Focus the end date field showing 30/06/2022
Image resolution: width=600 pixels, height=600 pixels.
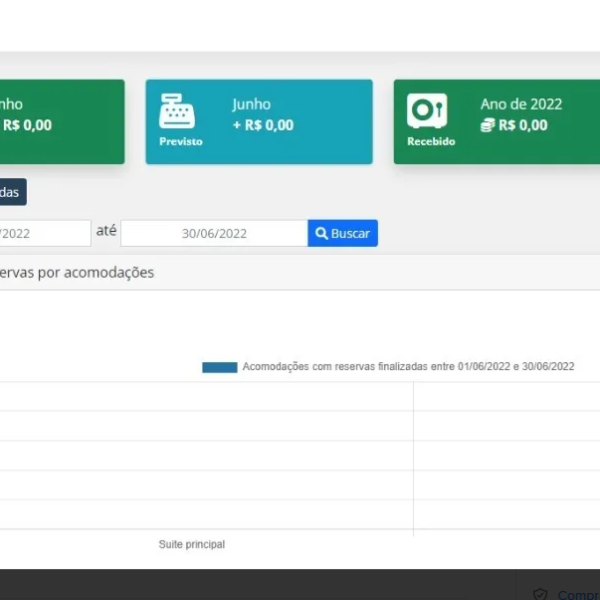213,233
